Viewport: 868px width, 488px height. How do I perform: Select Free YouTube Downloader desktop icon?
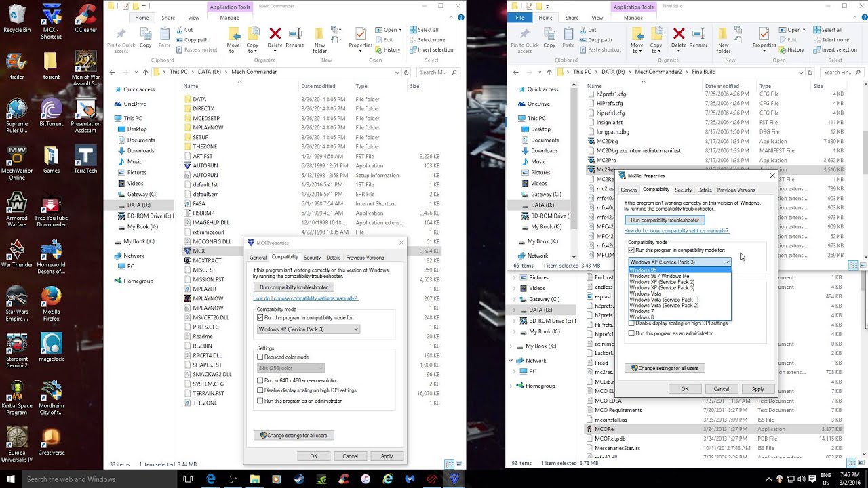pos(52,211)
